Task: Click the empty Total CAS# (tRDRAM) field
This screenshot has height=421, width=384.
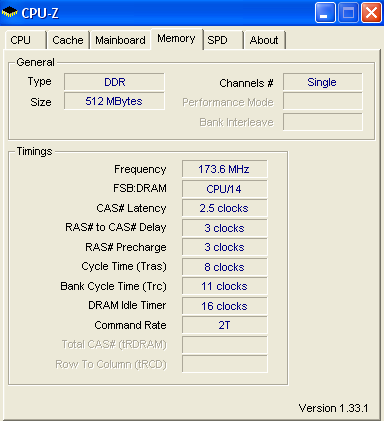Action: [x=224, y=345]
